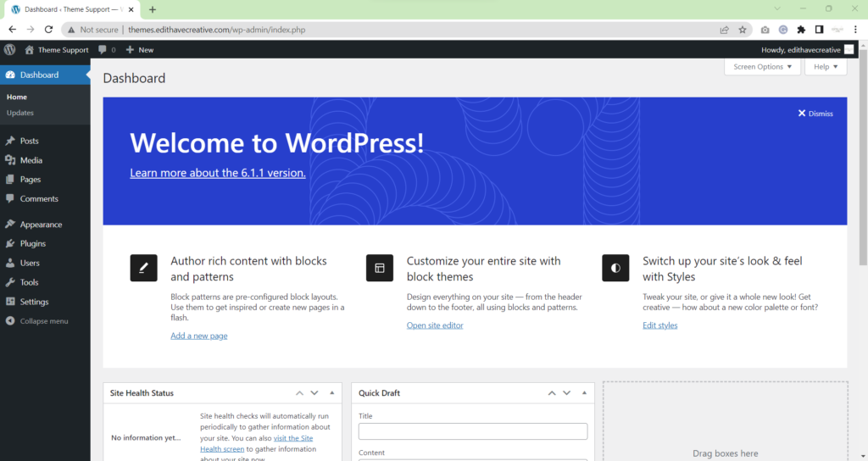This screenshot has height=461, width=868.
Task: Go to Updates submenu item
Action: coord(20,113)
